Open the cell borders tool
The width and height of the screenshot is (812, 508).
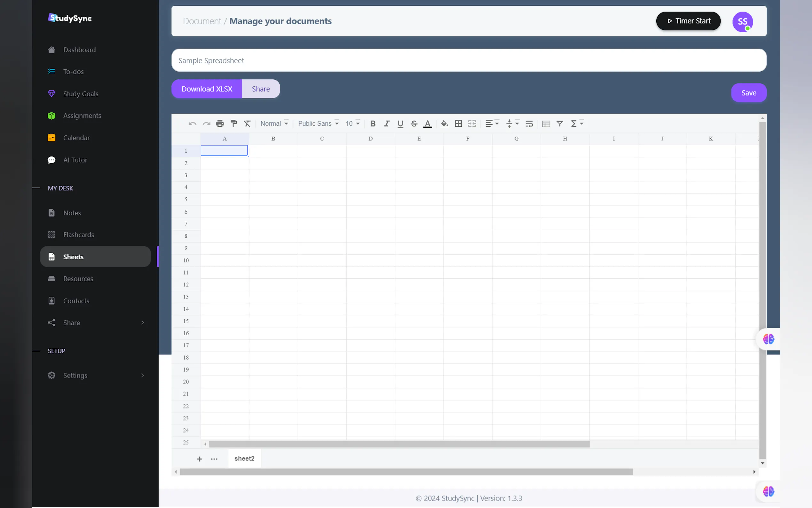tap(458, 123)
